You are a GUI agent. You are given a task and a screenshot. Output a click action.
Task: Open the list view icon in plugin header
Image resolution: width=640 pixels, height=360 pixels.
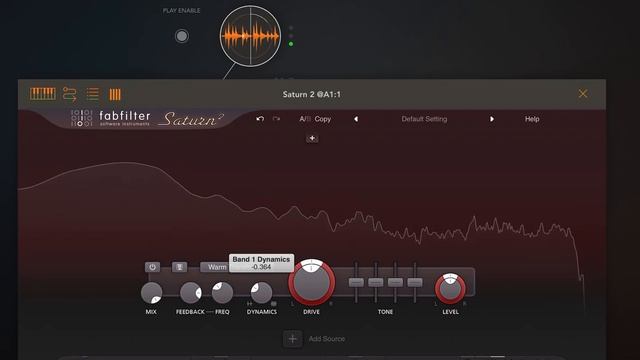pos(93,94)
